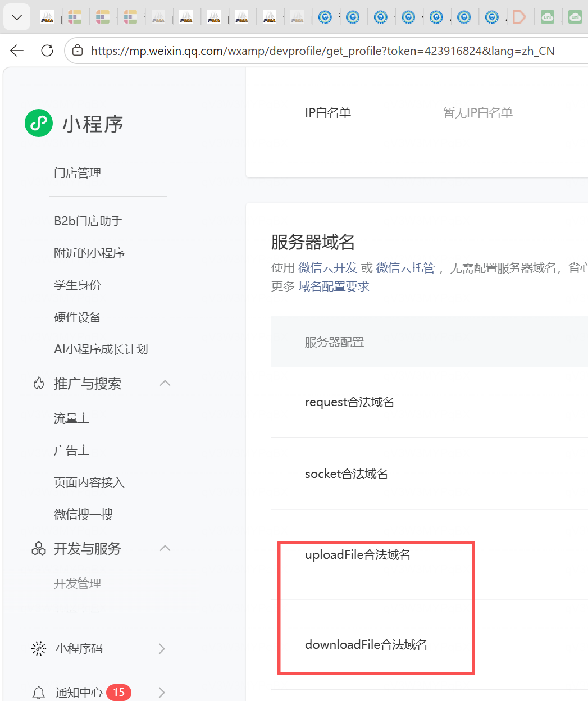Open 流量主 in the sidebar
Screen dimensions: 588x701
71,418
